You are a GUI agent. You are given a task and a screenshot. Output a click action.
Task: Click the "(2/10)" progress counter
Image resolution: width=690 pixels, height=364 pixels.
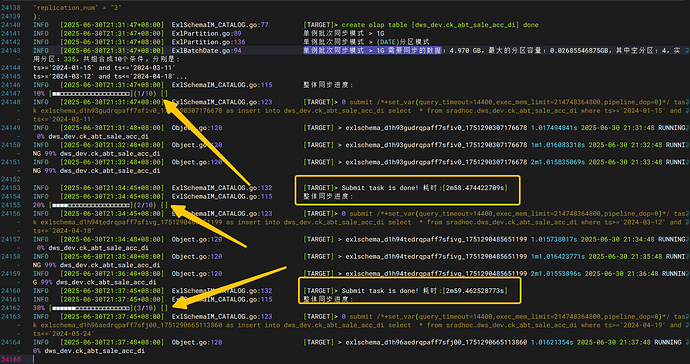(x=144, y=205)
